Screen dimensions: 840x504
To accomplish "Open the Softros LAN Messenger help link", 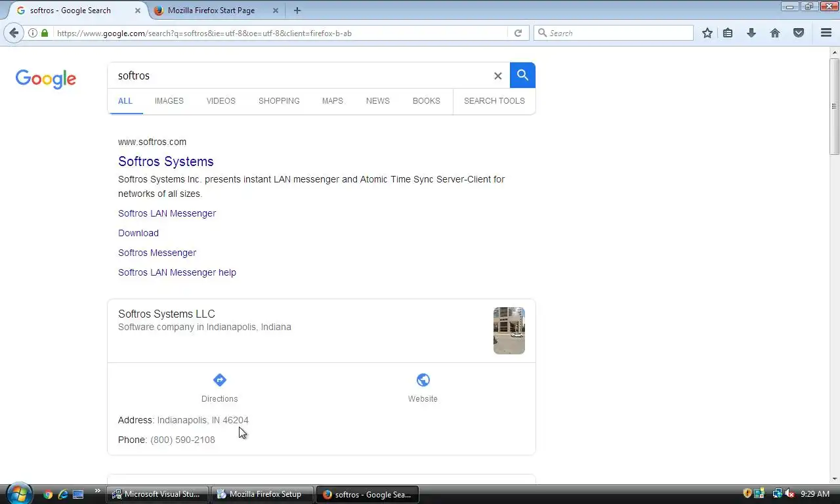I will click(x=177, y=272).
